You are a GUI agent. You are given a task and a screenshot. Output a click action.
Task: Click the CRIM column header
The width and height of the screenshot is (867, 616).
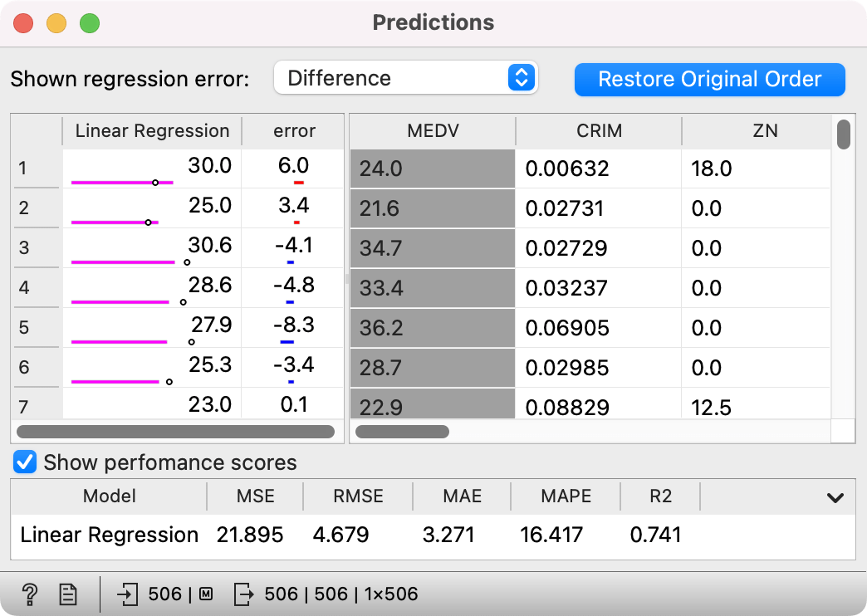coord(599,131)
